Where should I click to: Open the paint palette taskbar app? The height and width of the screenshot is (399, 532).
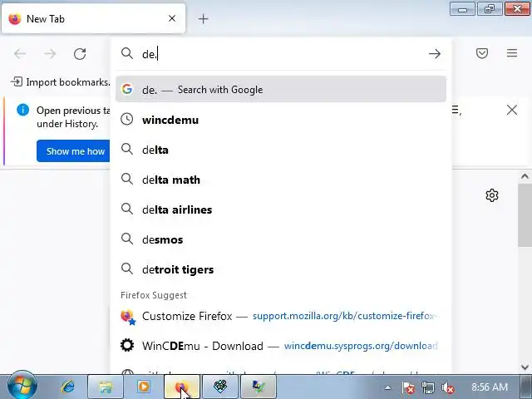tap(220, 387)
